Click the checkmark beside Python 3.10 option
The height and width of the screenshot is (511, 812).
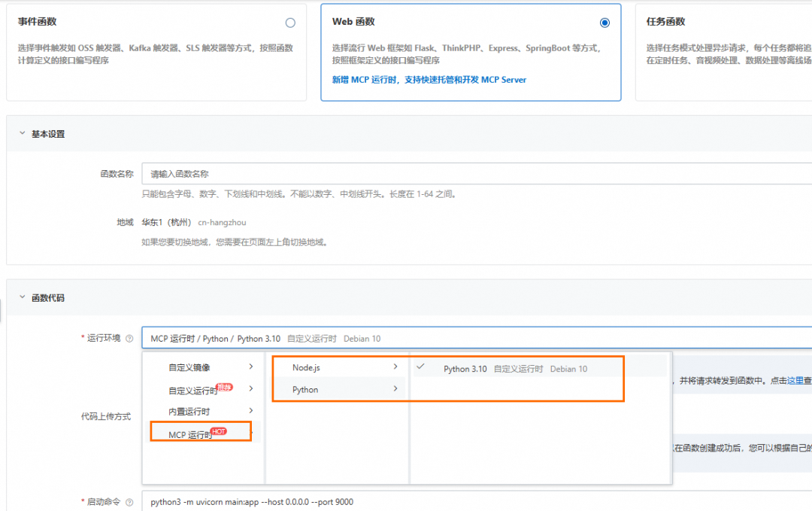point(420,368)
